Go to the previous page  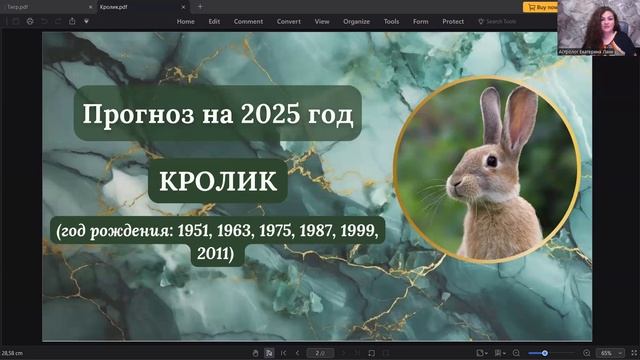[x=297, y=353]
